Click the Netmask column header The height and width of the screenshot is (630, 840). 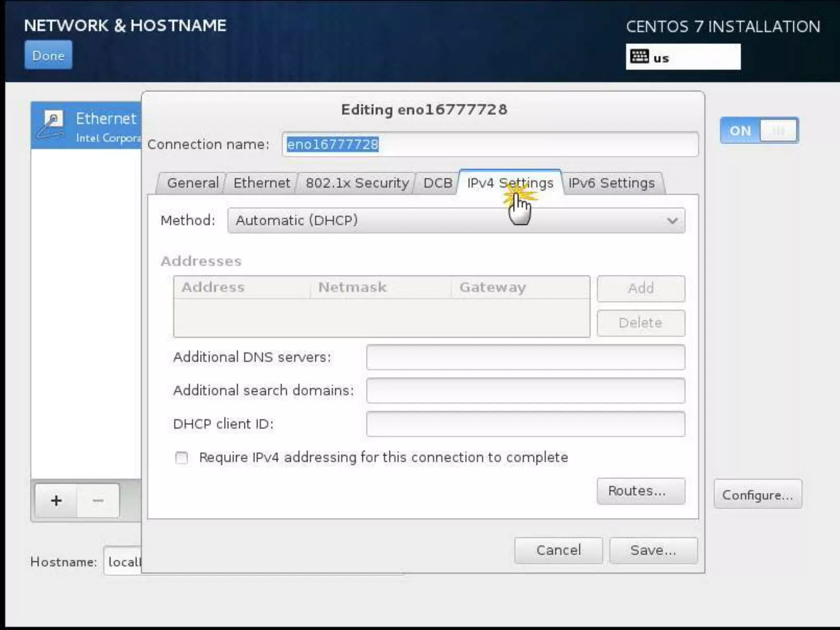[381, 287]
